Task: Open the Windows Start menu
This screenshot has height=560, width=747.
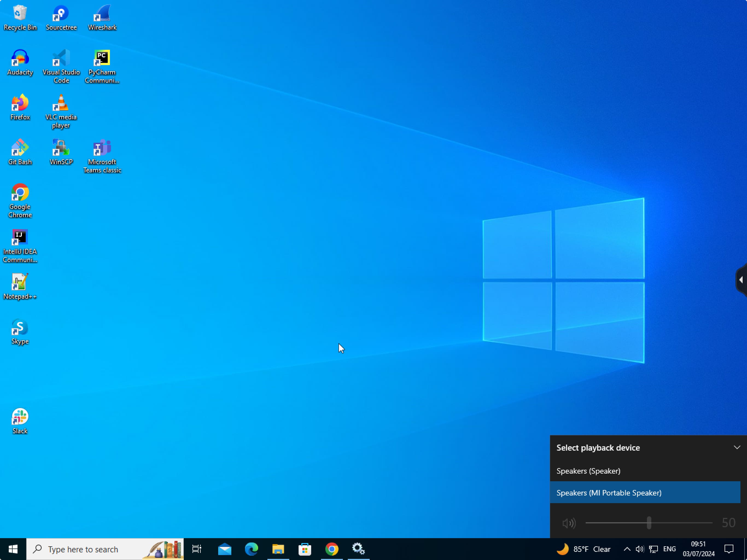Action: click(x=13, y=549)
